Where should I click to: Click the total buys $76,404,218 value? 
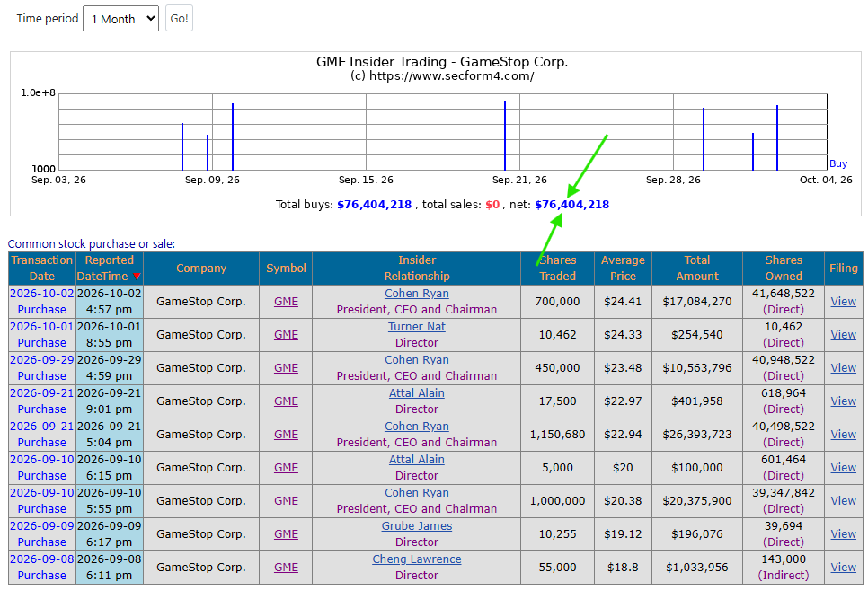click(374, 205)
